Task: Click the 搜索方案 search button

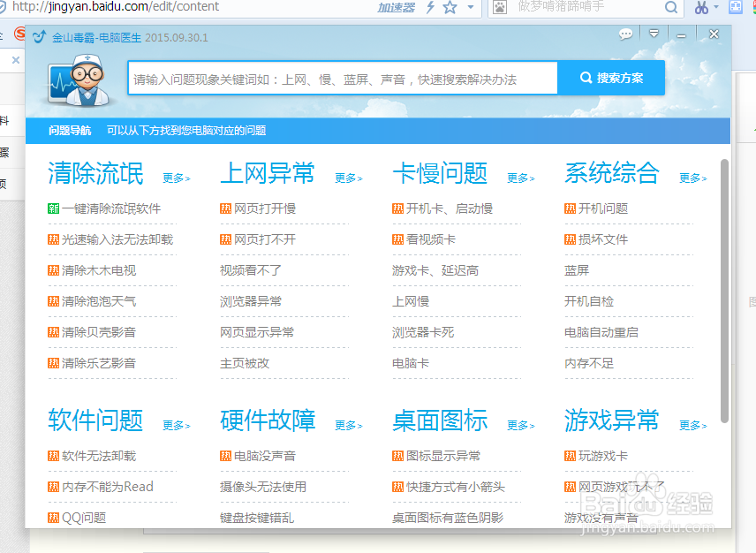Action: click(610, 78)
